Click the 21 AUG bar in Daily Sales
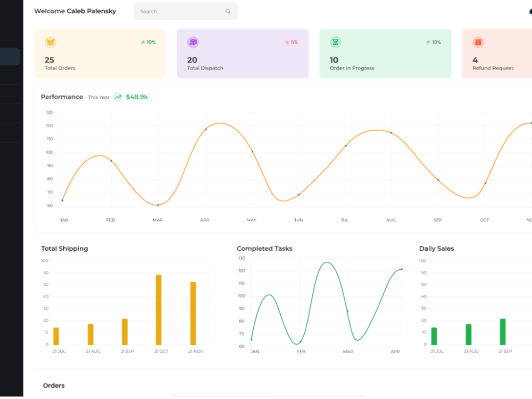This screenshot has width=532, height=399. click(x=469, y=335)
